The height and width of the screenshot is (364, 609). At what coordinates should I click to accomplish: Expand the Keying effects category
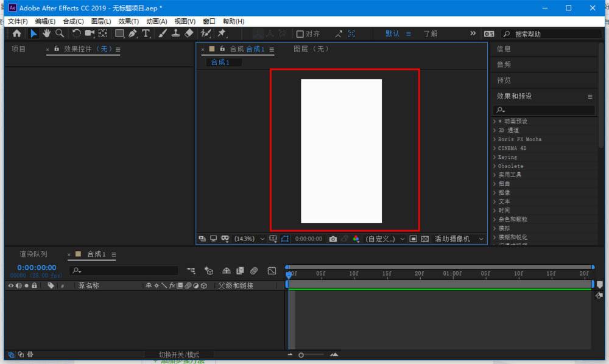click(x=507, y=157)
